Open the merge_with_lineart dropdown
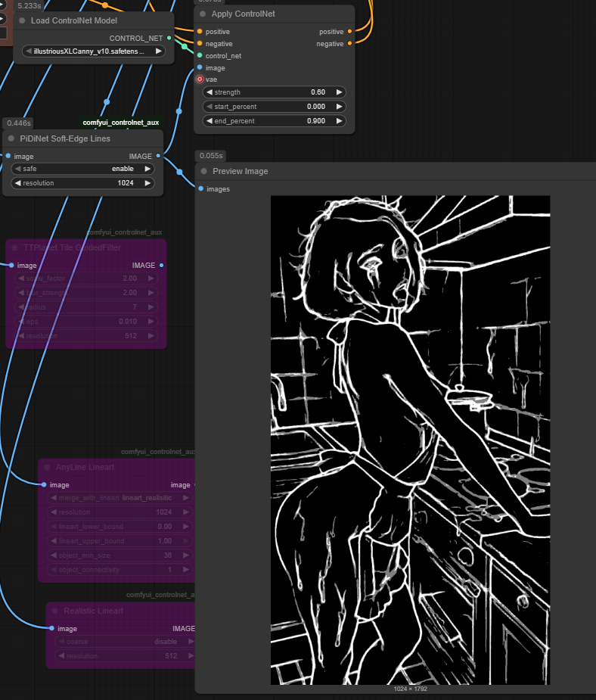Image resolution: width=596 pixels, height=700 pixels. point(122,498)
